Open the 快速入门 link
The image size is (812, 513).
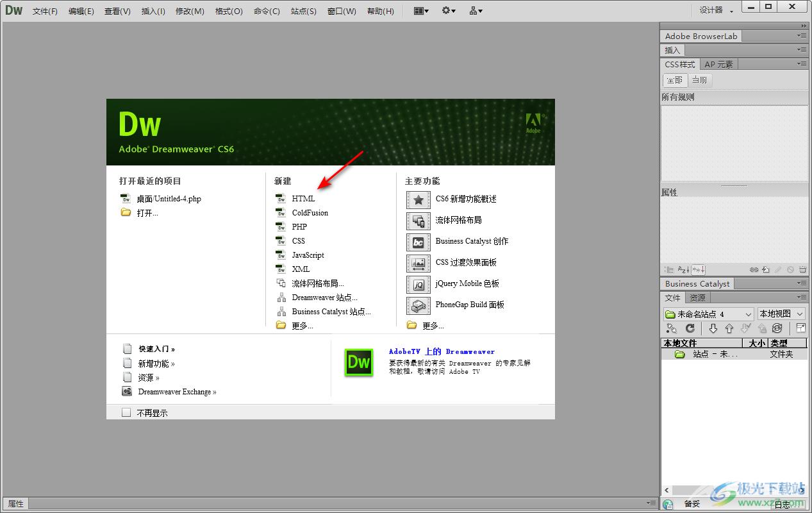[x=157, y=349]
